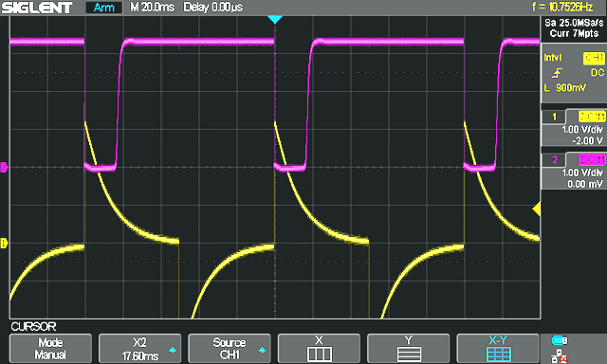Click channel 1 yellow coupling badge

(x=592, y=117)
